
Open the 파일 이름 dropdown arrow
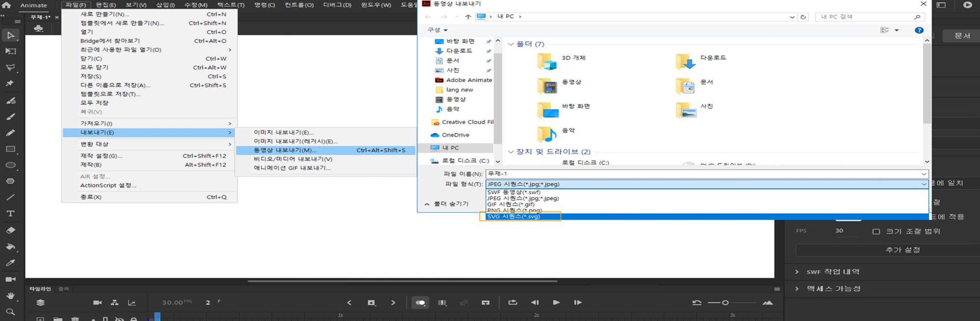[924, 174]
